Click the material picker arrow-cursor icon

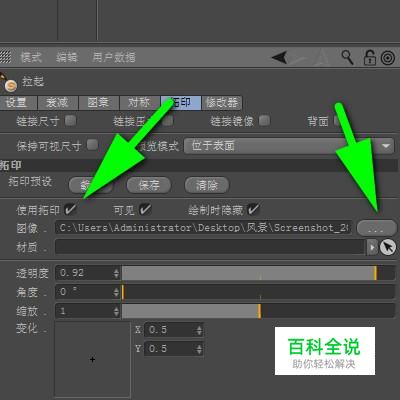click(388, 247)
